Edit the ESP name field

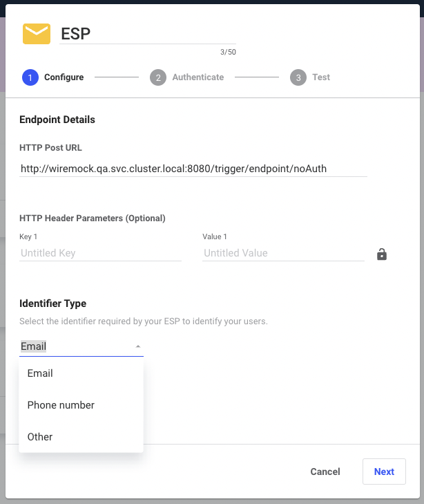[x=148, y=34]
